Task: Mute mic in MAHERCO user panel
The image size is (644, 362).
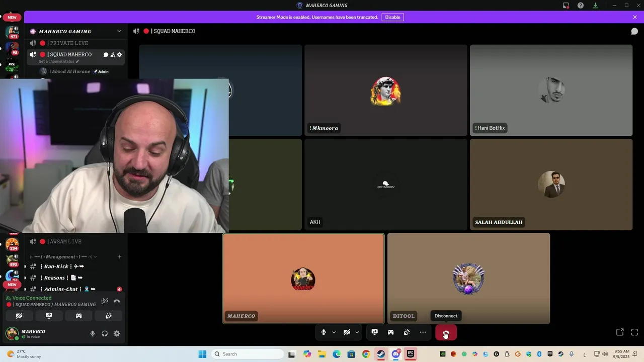Action: pos(93,333)
